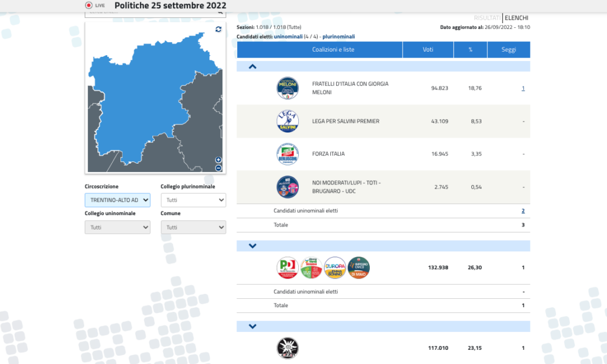Zoom in the map with plus icon
The width and height of the screenshot is (607, 364).
point(218,160)
